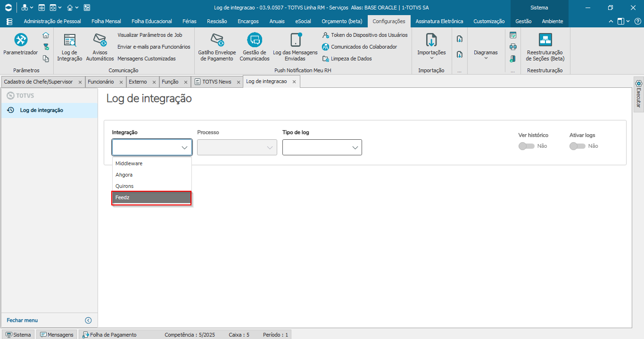The image size is (644, 339).
Task: Close the TOTVS News tab
Action: click(238, 82)
